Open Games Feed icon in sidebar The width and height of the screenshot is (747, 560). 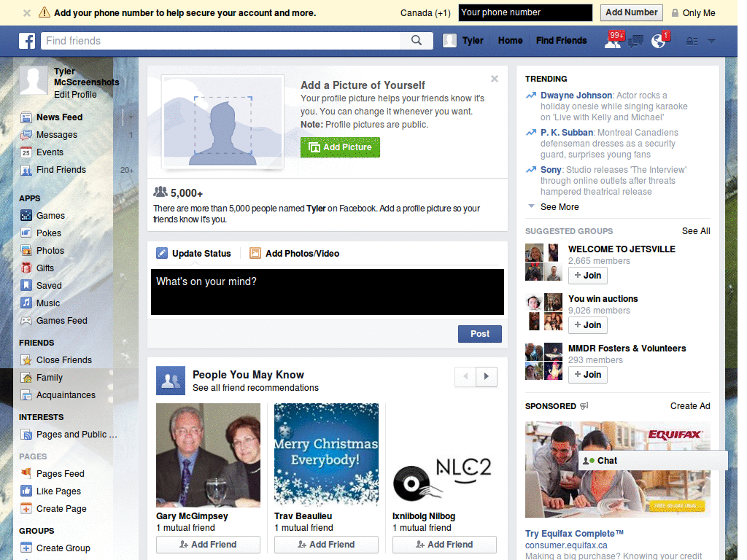[x=26, y=321]
